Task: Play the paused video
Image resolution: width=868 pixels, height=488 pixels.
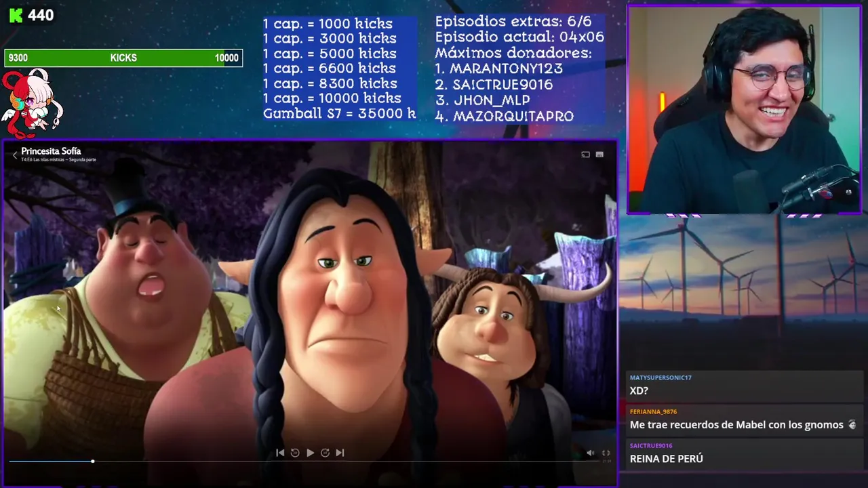Action: pos(310,453)
